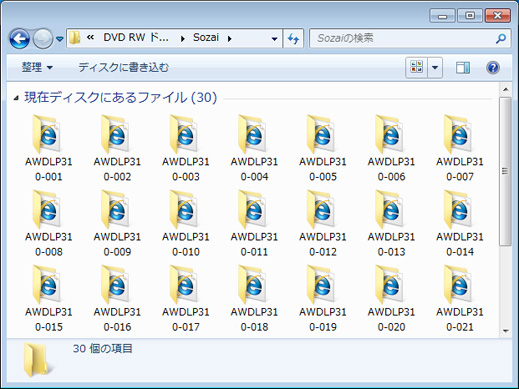Select the AWDLP310-013 folder icon
The width and height of the screenshot is (519, 389).
click(x=389, y=210)
